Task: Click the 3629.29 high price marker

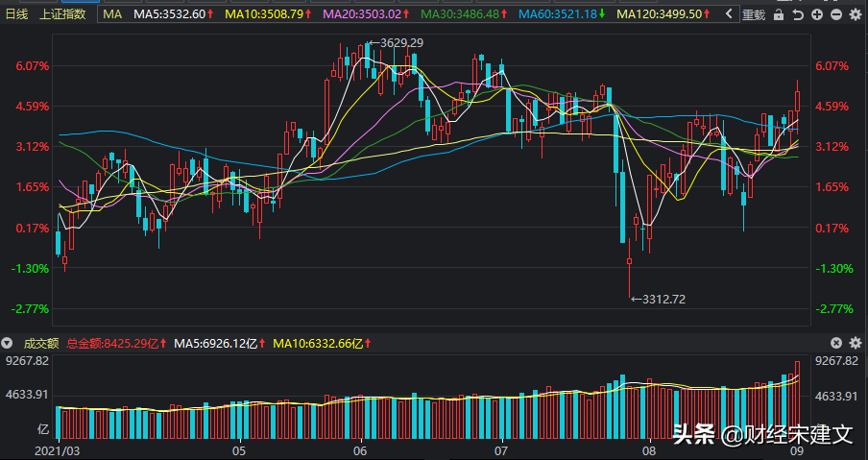Action: [399, 43]
